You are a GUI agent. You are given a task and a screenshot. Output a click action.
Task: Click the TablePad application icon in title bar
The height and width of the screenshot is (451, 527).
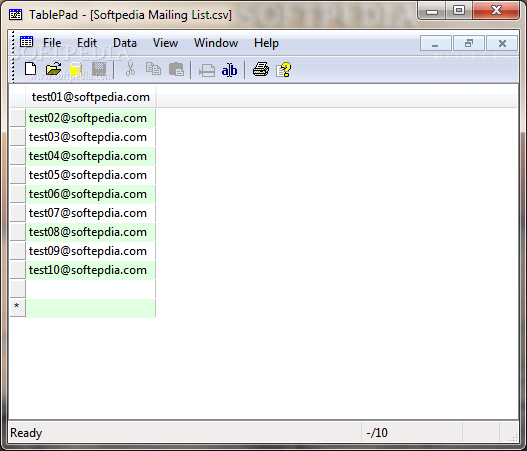[15, 14]
